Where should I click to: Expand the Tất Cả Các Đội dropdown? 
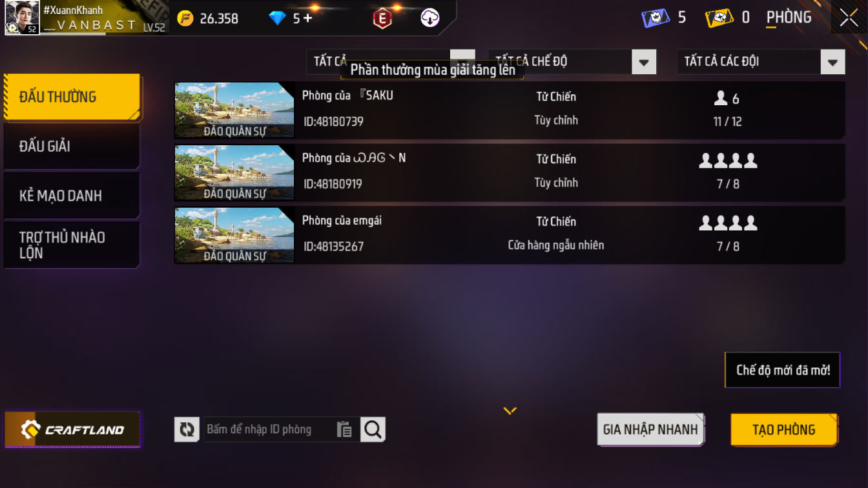click(x=761, y=62)
